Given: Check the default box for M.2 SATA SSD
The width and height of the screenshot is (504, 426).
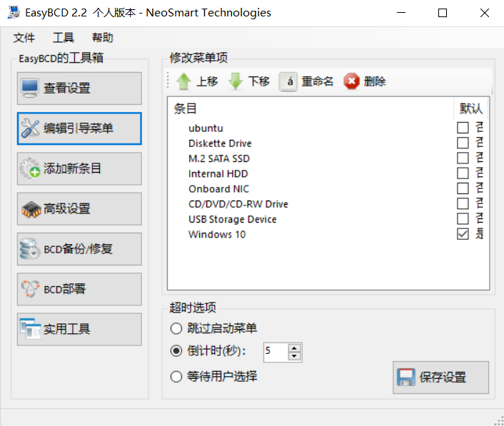Looking at the screenshot, I should [463, 158].
